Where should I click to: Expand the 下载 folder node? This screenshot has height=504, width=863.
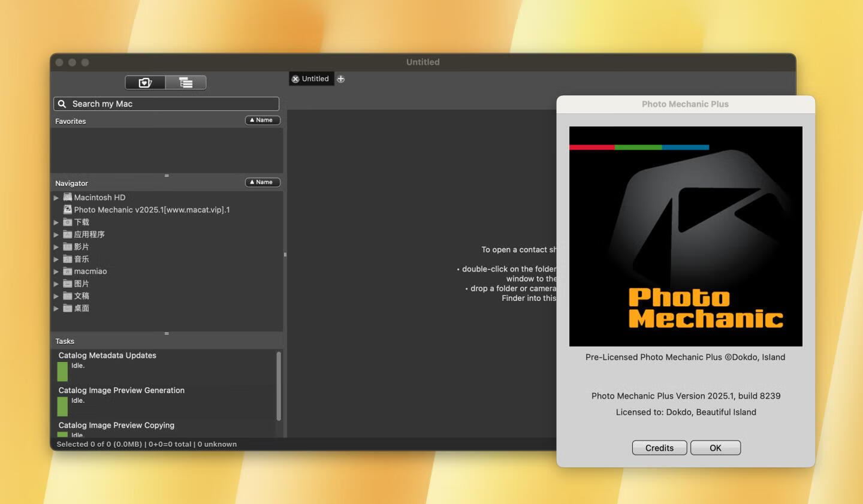coord(56,222)
